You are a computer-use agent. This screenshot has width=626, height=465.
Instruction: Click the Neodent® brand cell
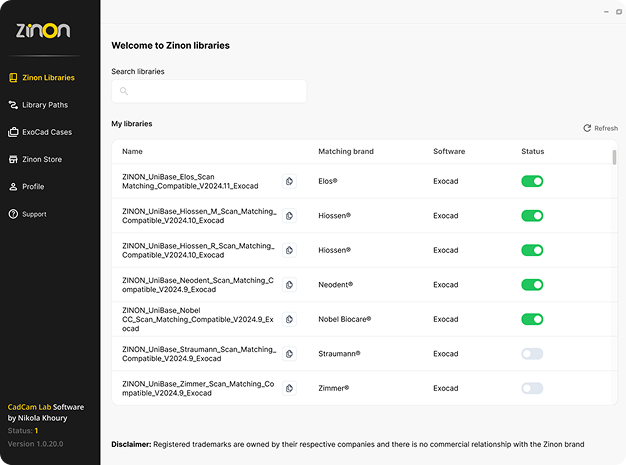click(335, 285)
